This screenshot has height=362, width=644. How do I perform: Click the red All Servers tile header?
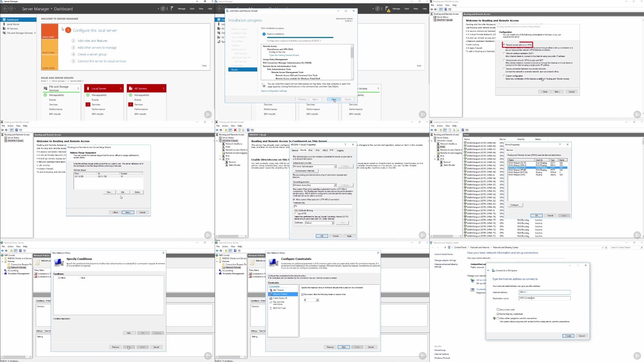click(147, 88)
